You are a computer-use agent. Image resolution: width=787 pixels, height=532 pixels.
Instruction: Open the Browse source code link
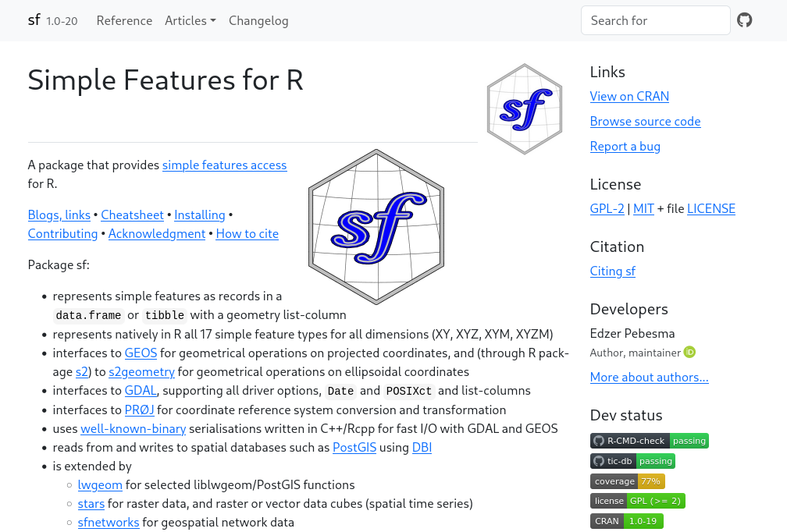pos(646,122)
